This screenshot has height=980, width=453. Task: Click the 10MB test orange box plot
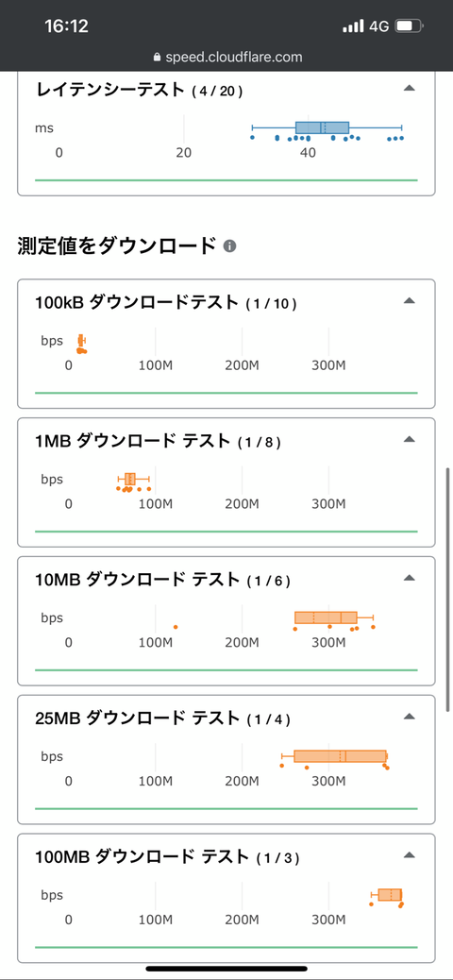coord(334,617)
